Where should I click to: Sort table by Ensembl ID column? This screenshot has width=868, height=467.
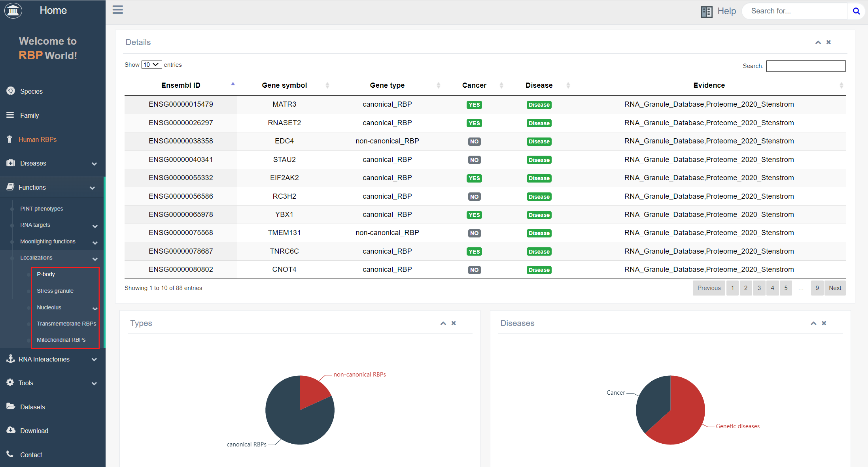tap(181, 85)
